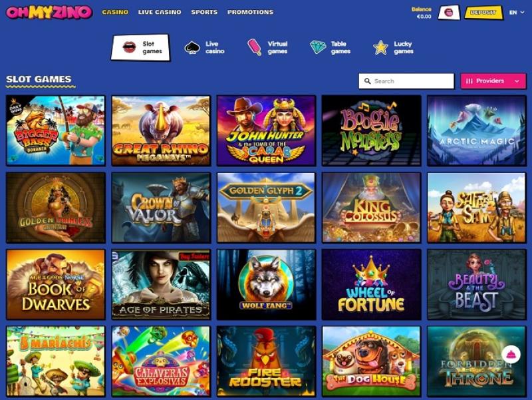This screenshot has width=532, height=400.
Task: Click the yellow Deposit button
Action: [x=483, y=13]
